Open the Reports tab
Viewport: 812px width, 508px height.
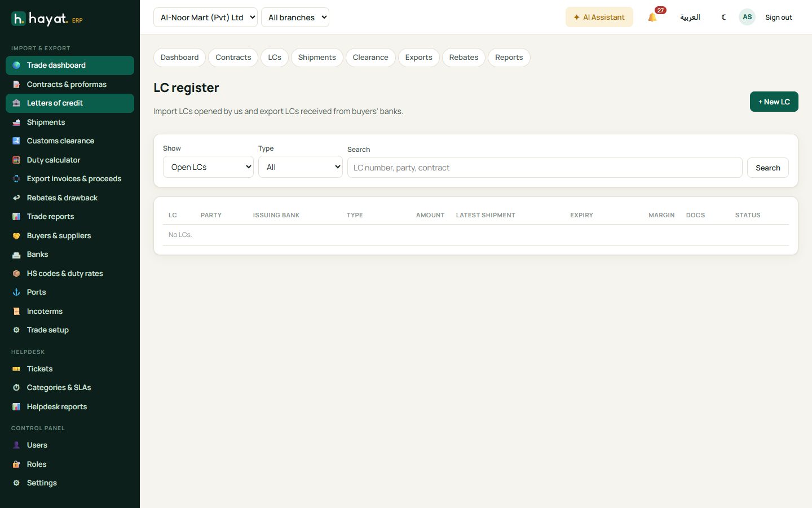509,58
